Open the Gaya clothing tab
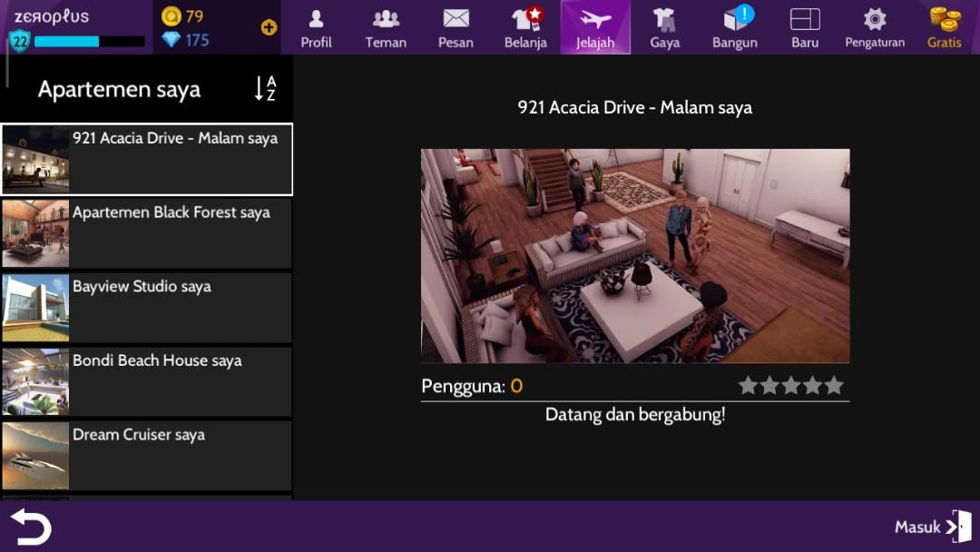The image size is (980, 552). pos(665,27)
